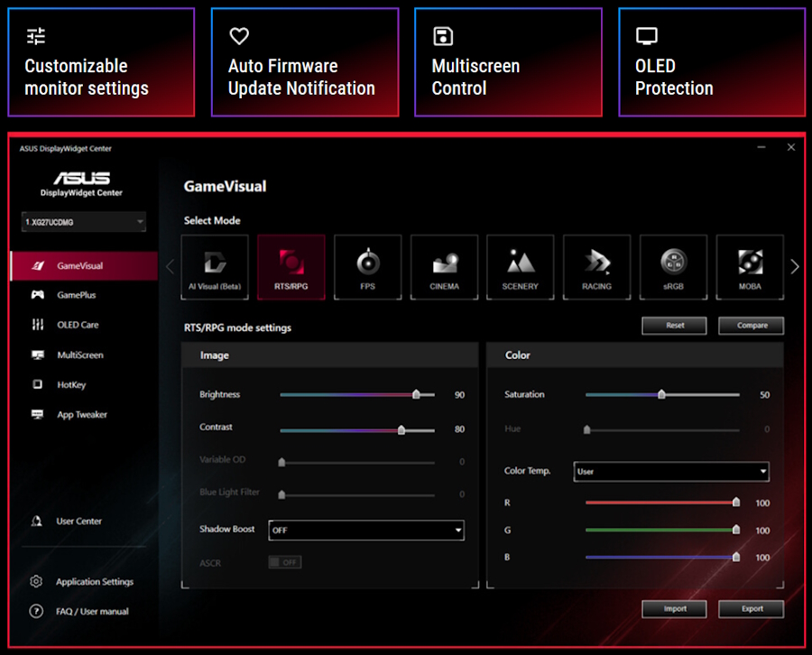Click the green G slider handle
The height and width of the screenshot is (655, 812).
click(x=736, y=530)
